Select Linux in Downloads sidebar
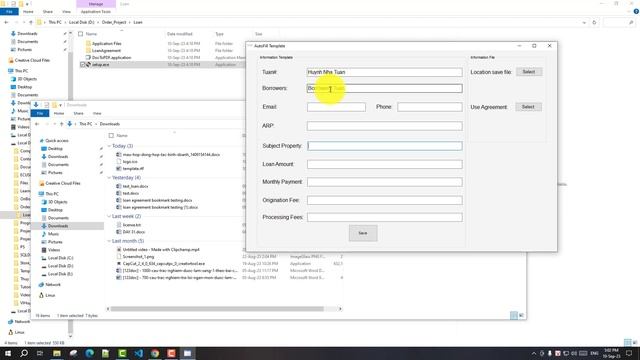The width and height of the screenshot is (640, 360). (x=50, y=296)
